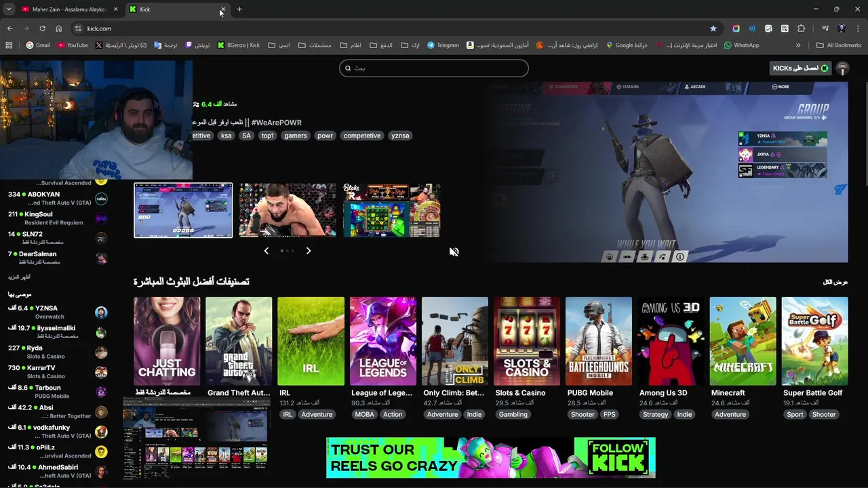Open ABOKYAN channel in the sidebar
The width and height of the screenshot is (868, 488).
click(54, 199)
